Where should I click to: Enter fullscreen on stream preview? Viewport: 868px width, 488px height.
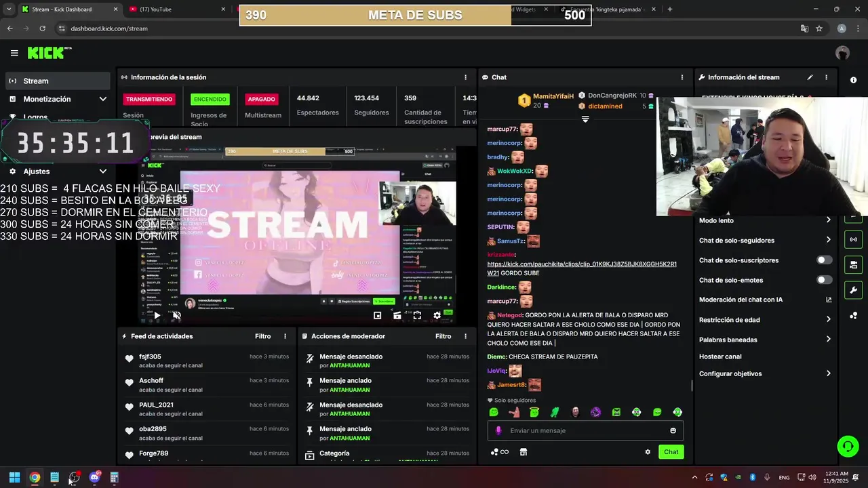click(417, 315)
